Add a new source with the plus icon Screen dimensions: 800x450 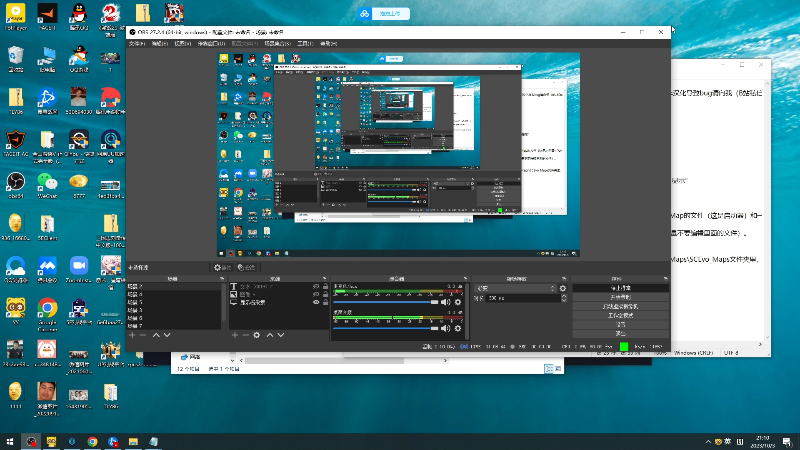[x=235, y=335]
